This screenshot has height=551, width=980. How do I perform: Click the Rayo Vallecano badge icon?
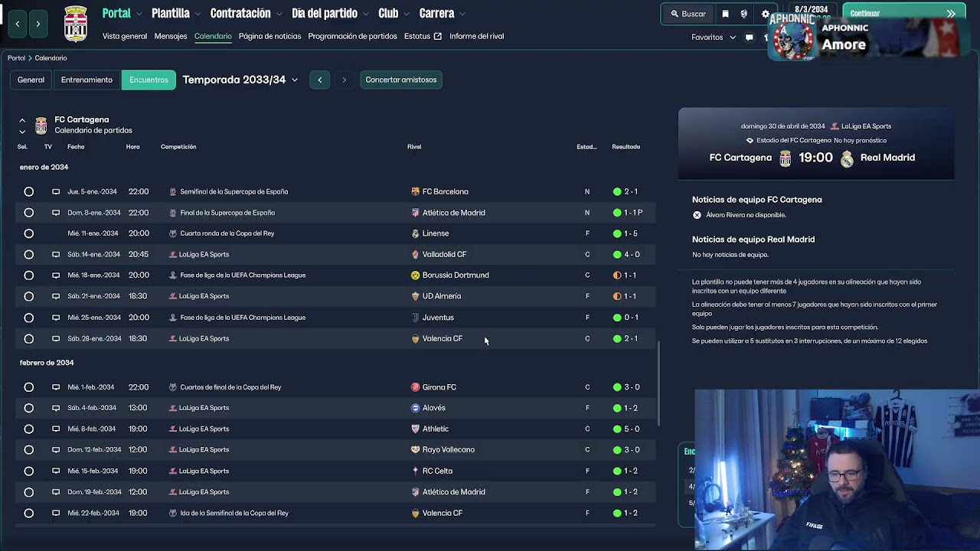415,450
